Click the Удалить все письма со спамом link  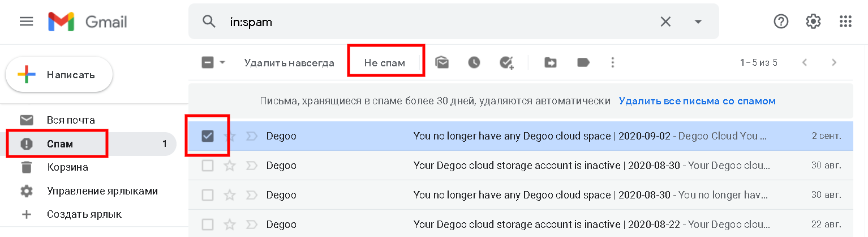(x=697, y=101)
